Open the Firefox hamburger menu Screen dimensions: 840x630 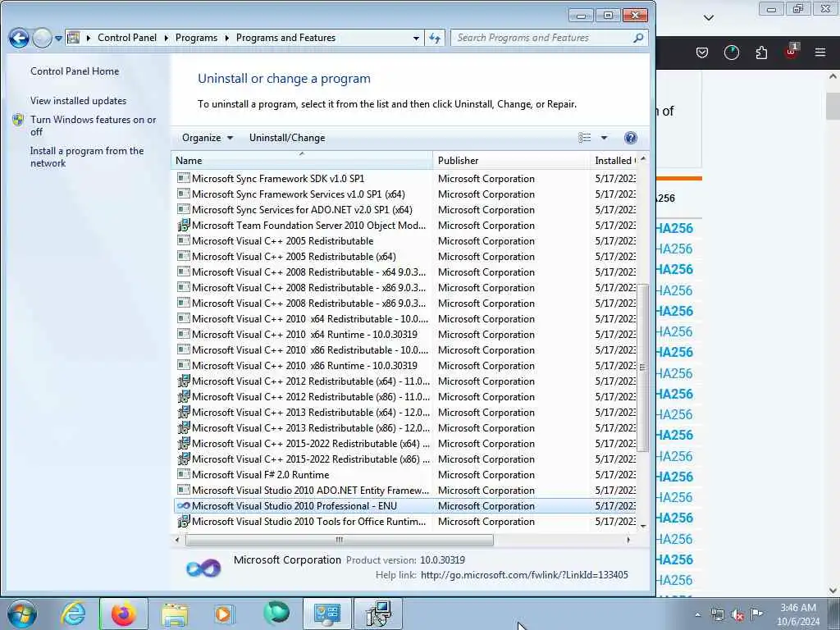pos(819,52)
